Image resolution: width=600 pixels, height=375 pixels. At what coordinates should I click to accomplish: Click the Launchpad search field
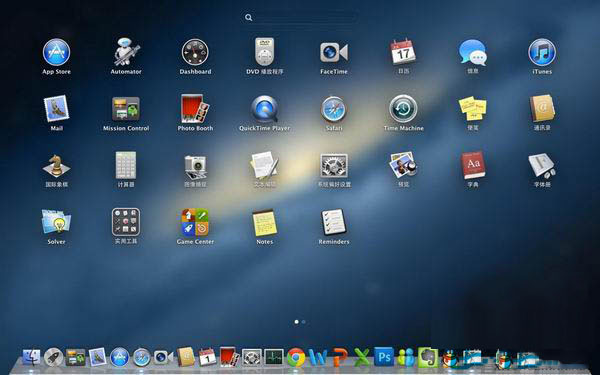click(x=301, y=18)
